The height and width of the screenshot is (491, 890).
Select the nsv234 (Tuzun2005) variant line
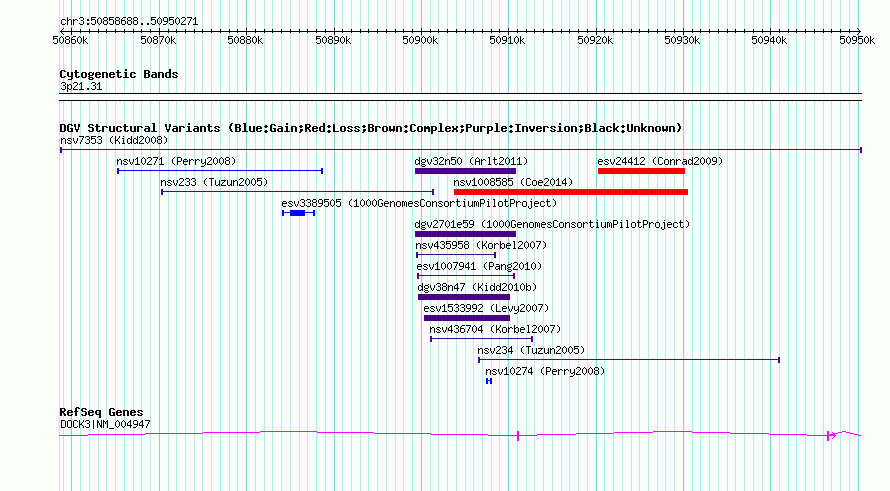click(629, 360)
